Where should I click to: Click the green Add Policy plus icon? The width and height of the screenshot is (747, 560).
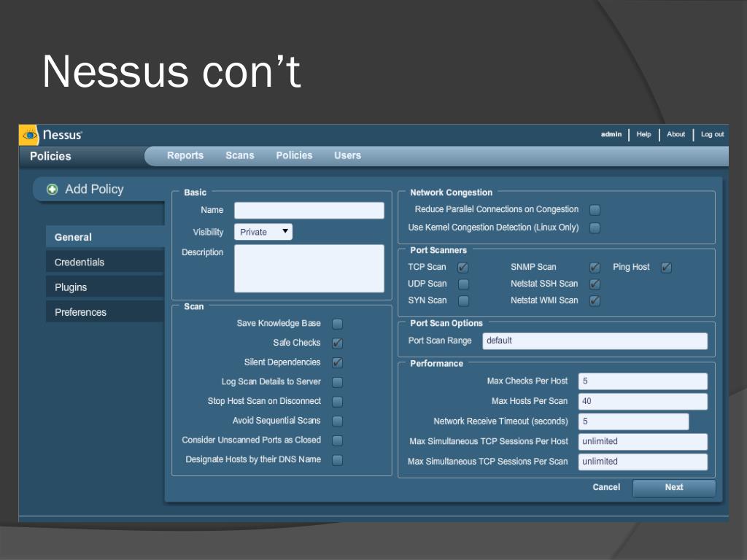pos(53,190)
